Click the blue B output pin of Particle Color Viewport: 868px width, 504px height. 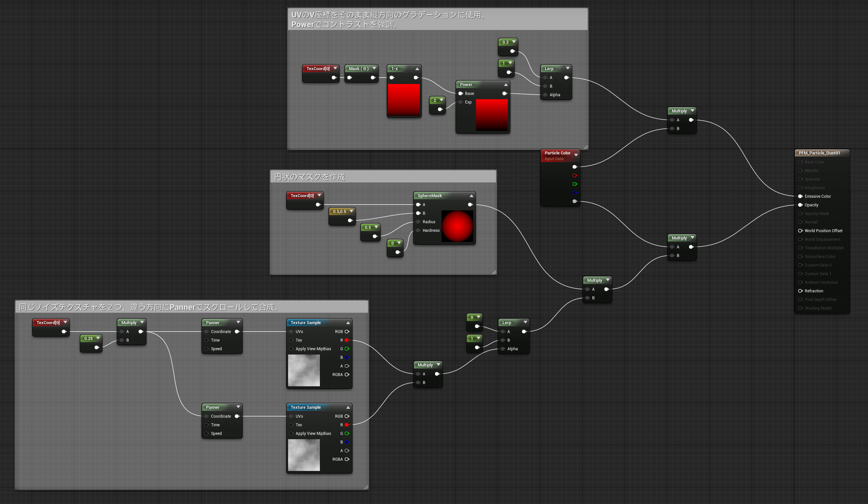point(574,193)
